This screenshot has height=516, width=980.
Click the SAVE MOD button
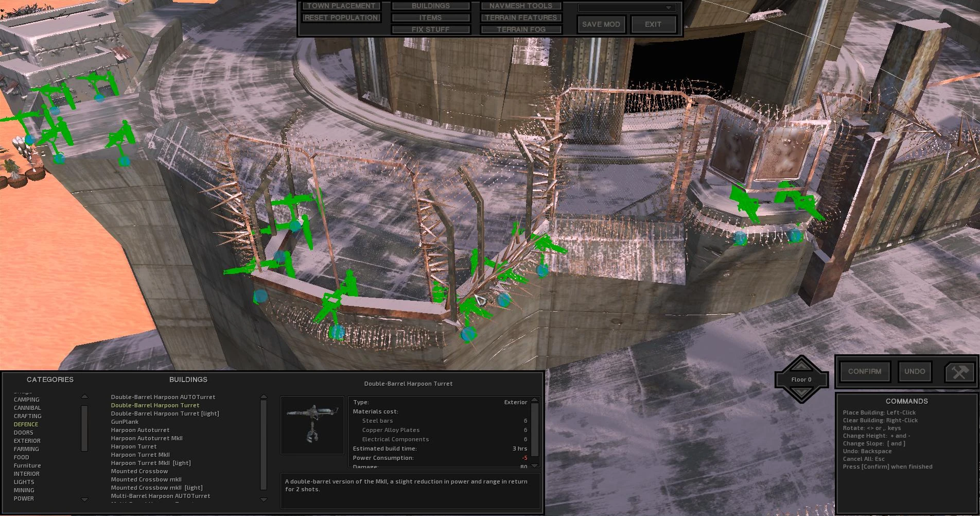point(601,24)
